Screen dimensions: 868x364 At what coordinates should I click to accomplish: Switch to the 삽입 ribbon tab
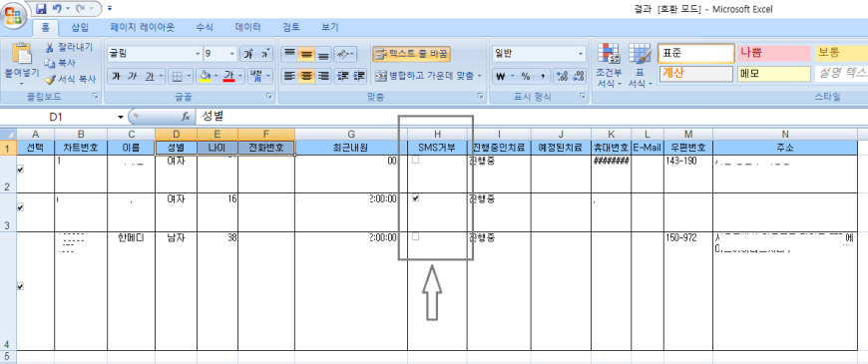[80, 27]
